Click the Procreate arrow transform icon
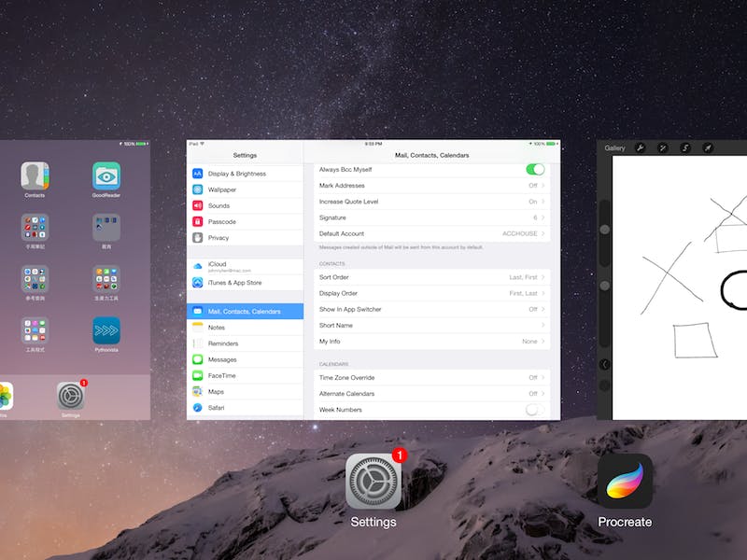747x560 pixels. [708, 147]
